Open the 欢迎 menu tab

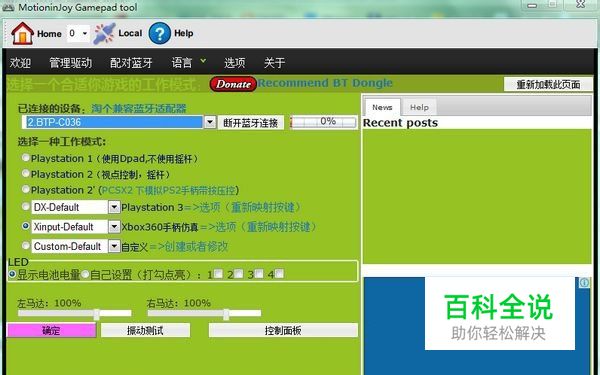pyautogui.click(x=20, y=62)
